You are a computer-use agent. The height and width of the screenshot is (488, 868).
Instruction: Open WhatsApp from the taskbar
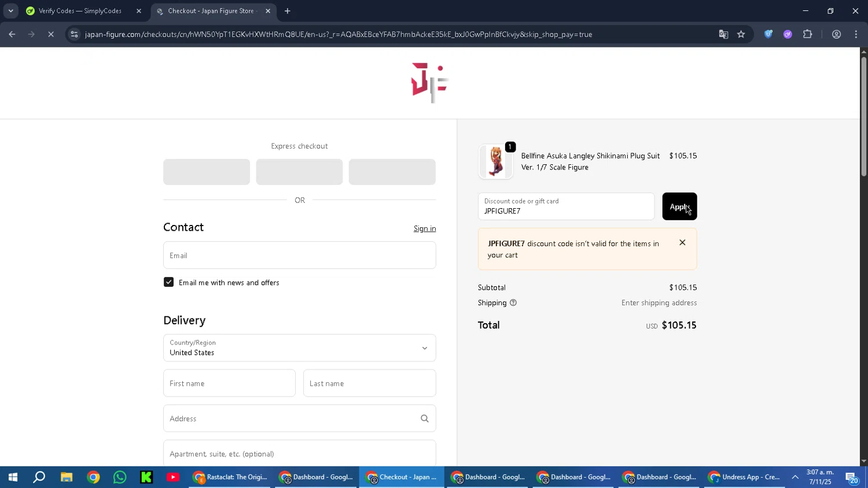click(x=120, y=477)
